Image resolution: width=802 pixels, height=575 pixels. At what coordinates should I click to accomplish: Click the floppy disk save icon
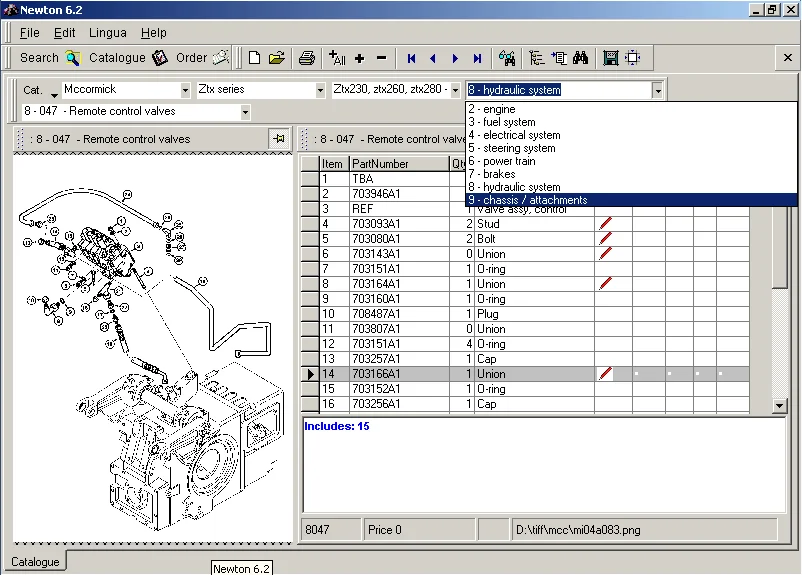click(x=610, y=58)
